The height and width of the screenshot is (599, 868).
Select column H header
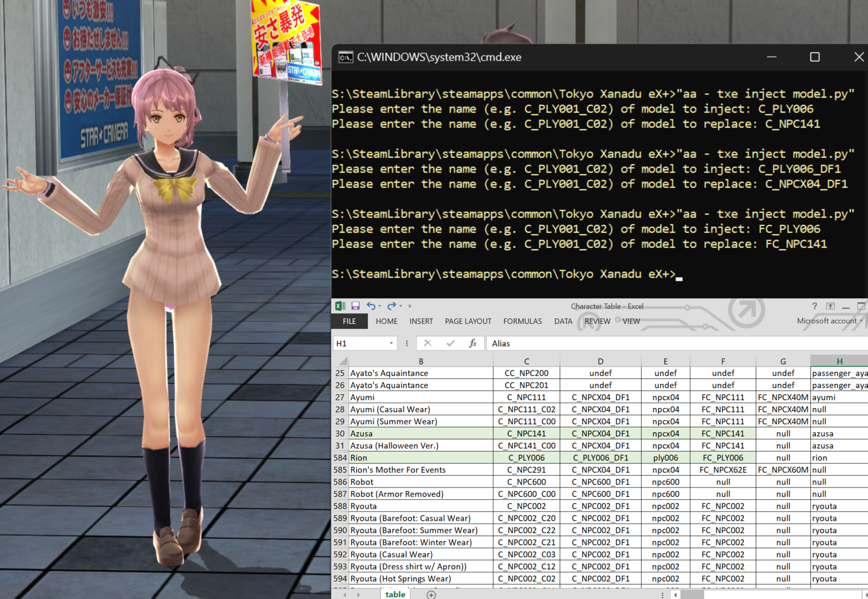(839, 361)
